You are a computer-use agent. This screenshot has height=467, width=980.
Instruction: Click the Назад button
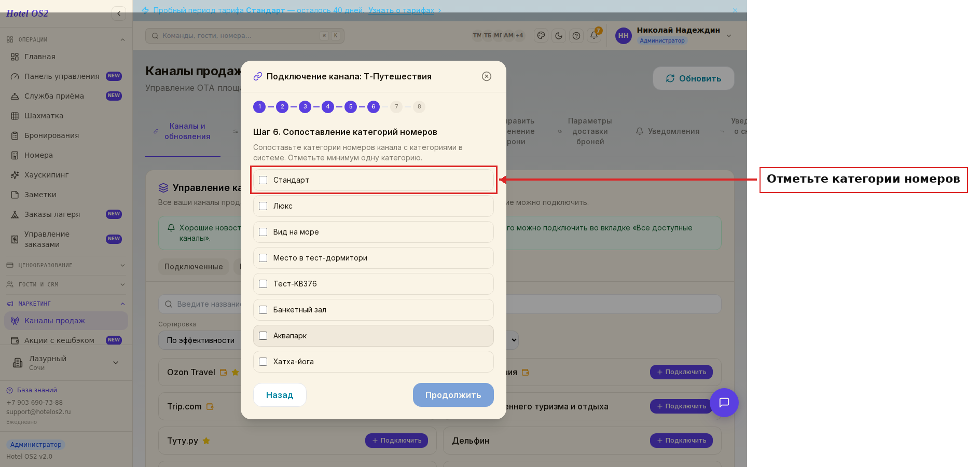(x=280, y=395)
